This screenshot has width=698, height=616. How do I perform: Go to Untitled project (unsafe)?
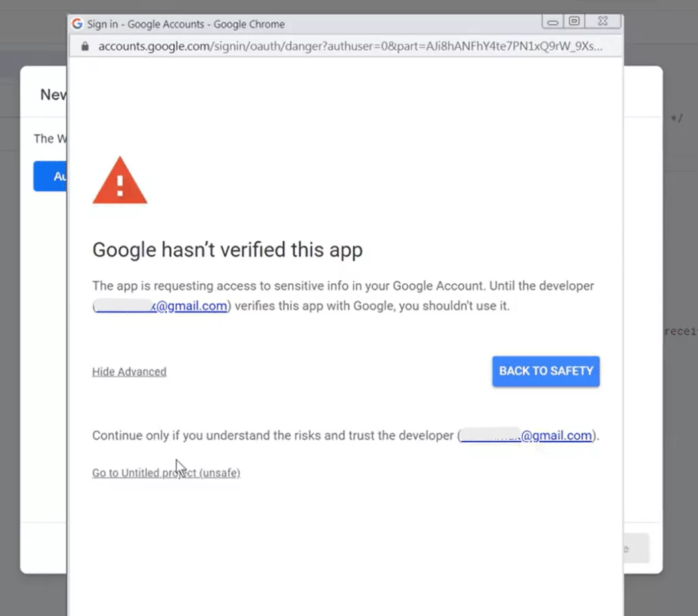click(166, 473)
